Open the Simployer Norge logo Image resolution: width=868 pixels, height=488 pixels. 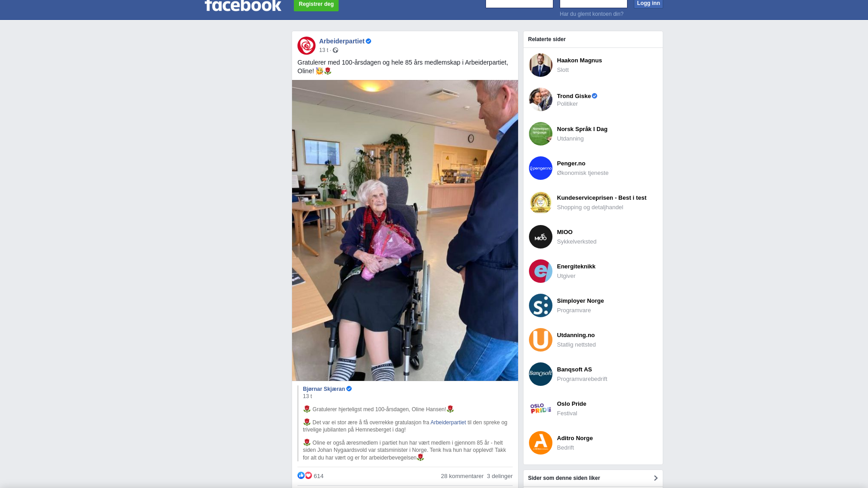541,305
